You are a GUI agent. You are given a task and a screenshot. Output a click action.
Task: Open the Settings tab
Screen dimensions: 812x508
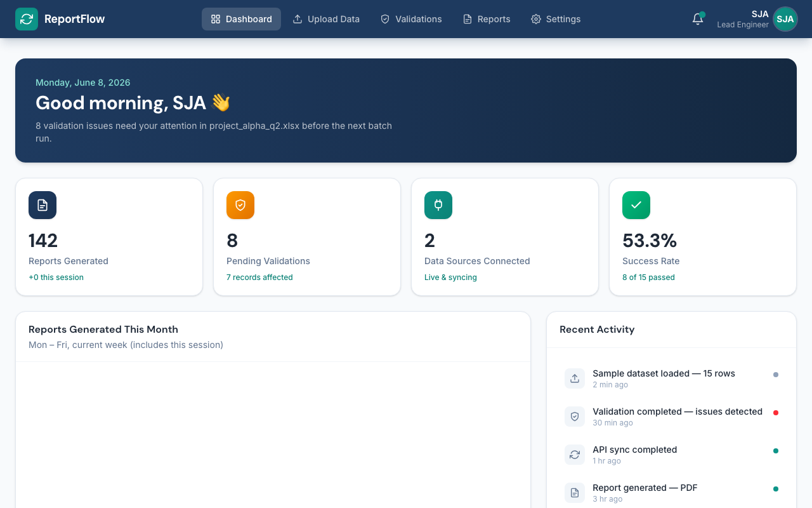click(556, 19)
